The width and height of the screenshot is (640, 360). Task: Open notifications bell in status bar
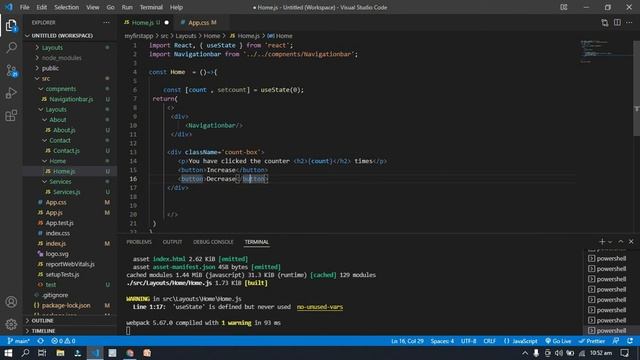coord(631,341)
